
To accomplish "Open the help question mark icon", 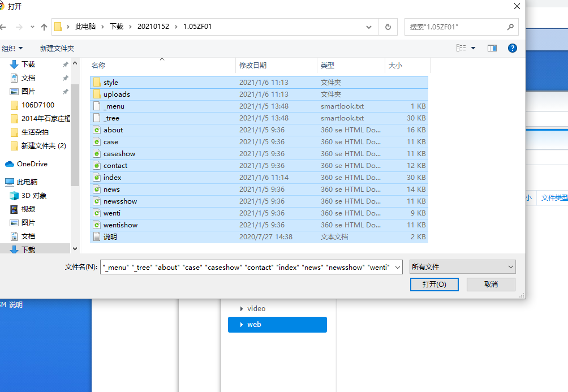I will (x=513, y=49).
